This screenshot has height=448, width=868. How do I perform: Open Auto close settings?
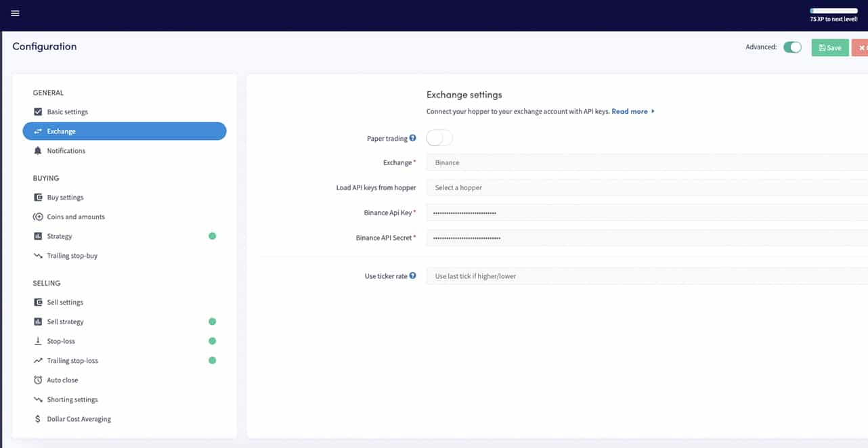pos(125,380)
